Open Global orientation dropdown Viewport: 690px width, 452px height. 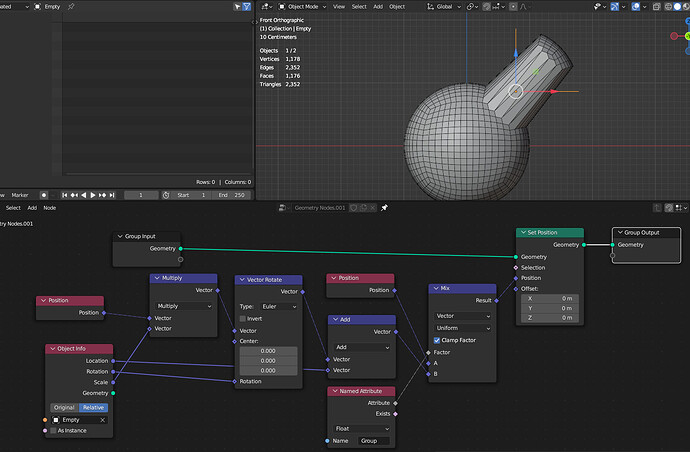pyautogui.click(x=444, y=7)
